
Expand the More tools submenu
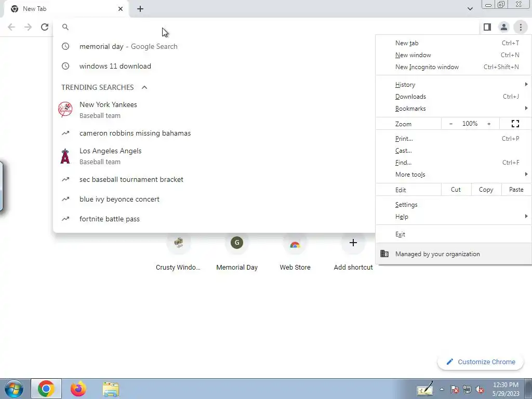pyautogui.click(x=454, y=175)
